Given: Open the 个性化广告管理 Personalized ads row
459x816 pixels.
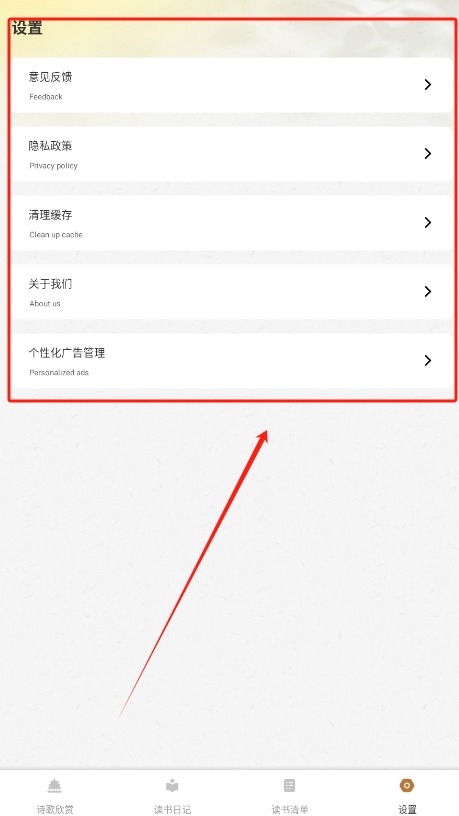Looking at the screenshot, I should pos(232,361).
